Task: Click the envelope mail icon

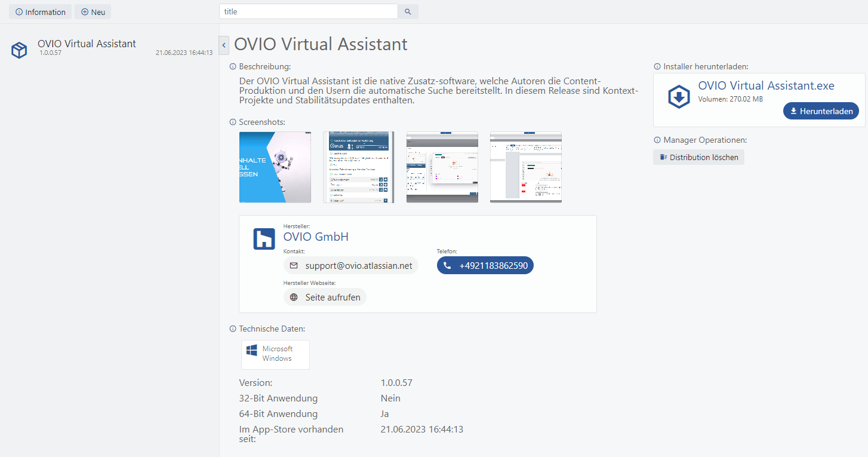Action: point(294,265)
